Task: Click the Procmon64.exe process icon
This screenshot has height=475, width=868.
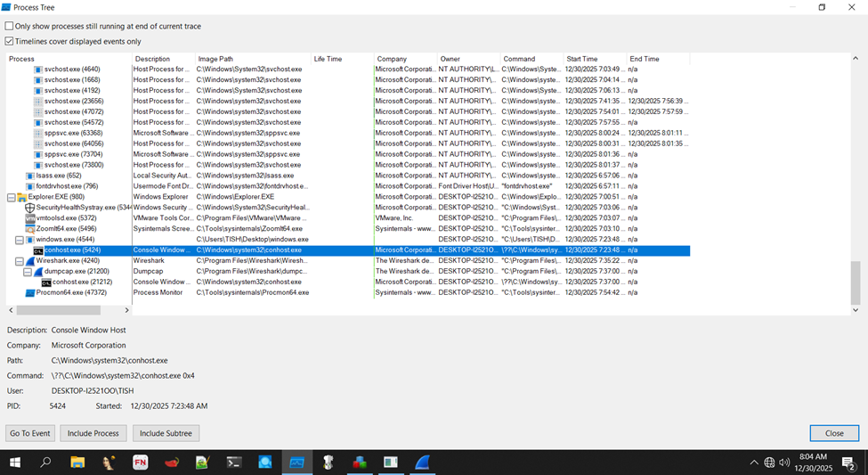Action: coord(30,292)
